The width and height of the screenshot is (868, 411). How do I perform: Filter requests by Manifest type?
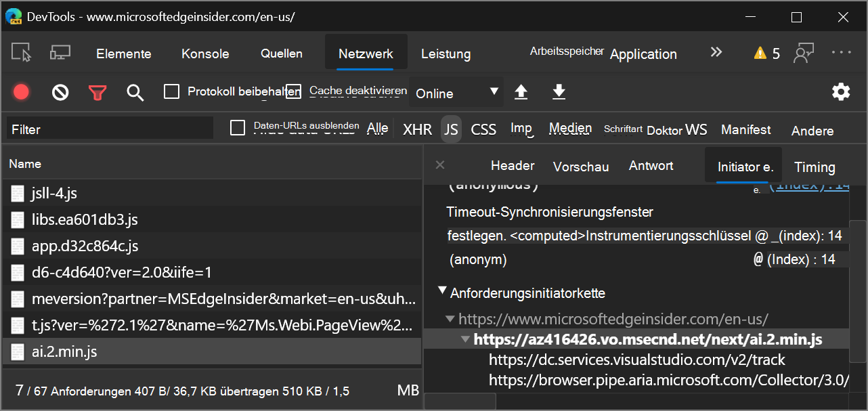(x=746, y=129)
